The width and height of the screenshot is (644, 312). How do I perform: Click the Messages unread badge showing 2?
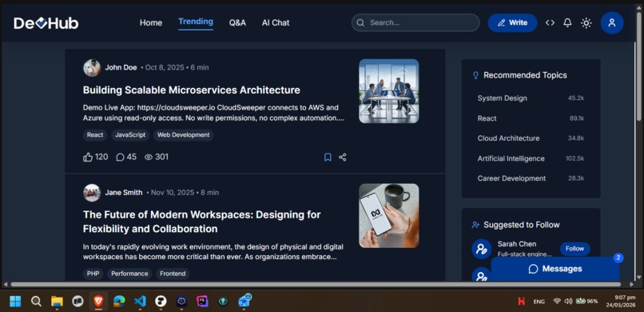(x=618, y=258)
